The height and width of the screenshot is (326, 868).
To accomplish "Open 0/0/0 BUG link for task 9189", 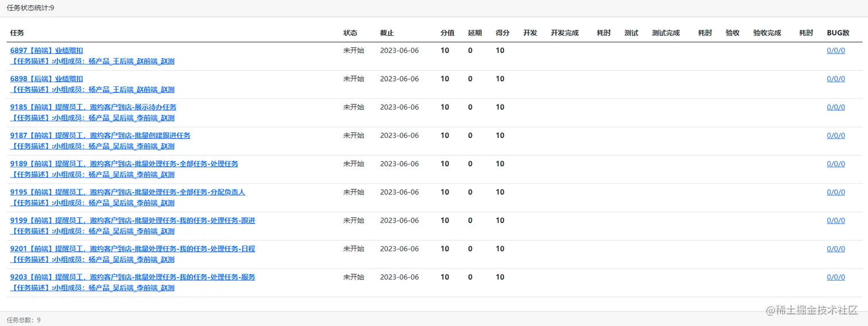I will (836, 164).
